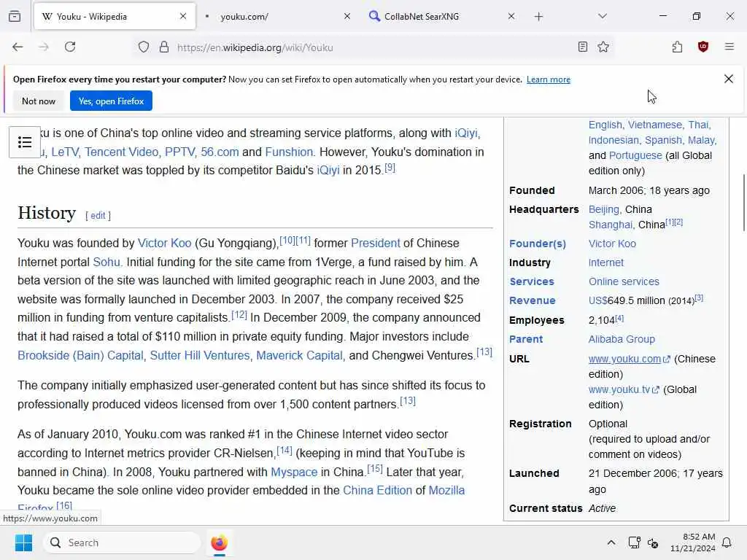Jump to citation [9]

pyautogui.click(x=390, y=168)
